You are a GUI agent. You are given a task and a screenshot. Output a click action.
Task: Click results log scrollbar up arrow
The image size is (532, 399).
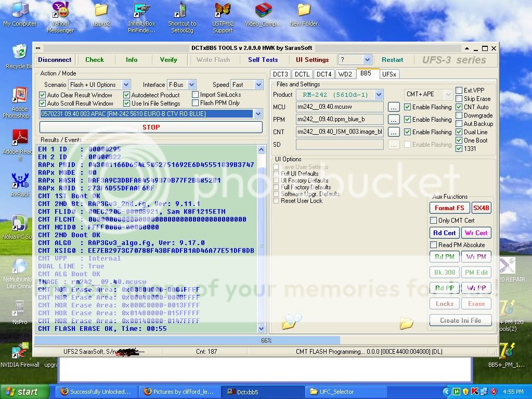[x=261, y=149]
